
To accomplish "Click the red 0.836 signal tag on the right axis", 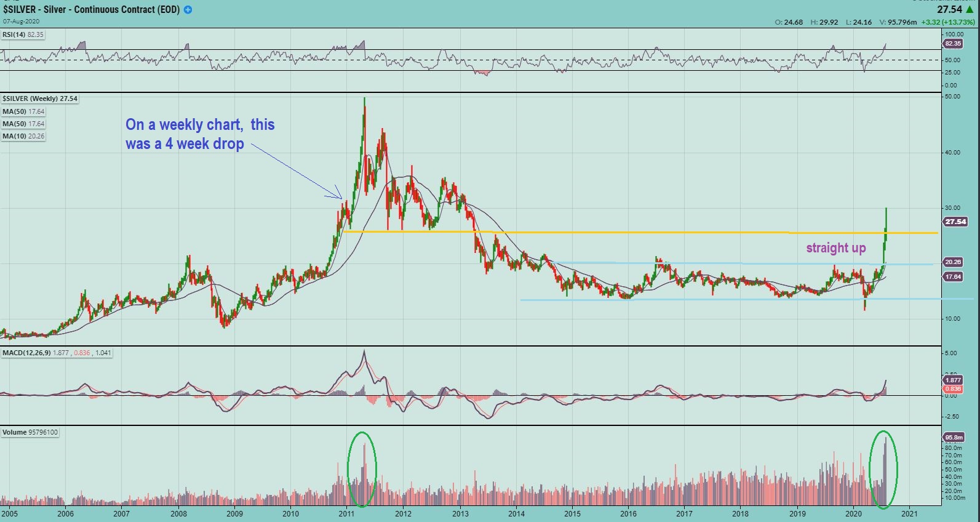I will point(953,388).
